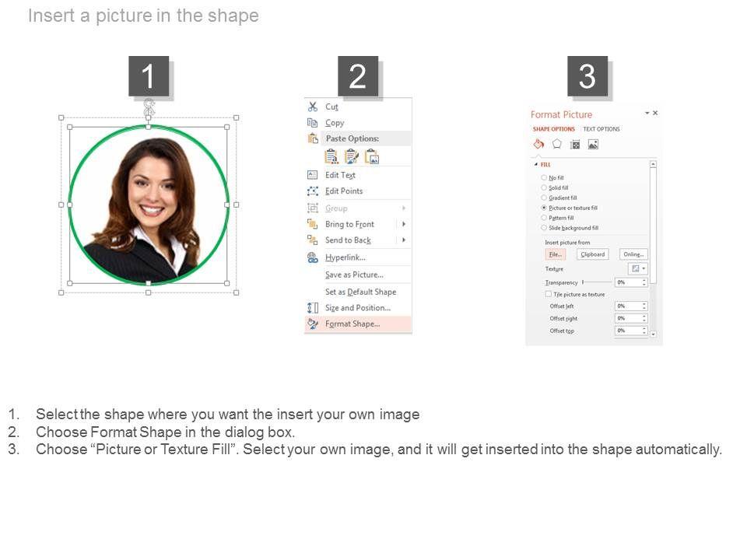Open Fill & Line paint bucket tab
The image size is (747, 560).
point(538,144)
